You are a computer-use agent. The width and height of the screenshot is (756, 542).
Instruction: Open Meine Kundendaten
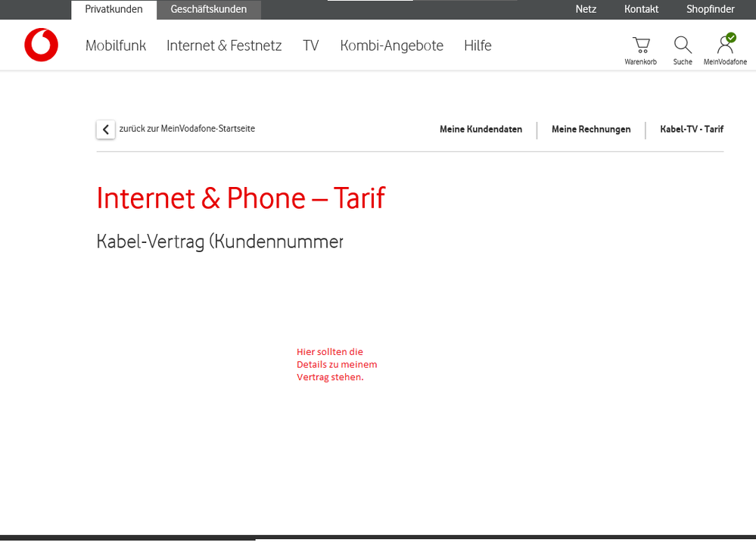[x=481, y=129]
